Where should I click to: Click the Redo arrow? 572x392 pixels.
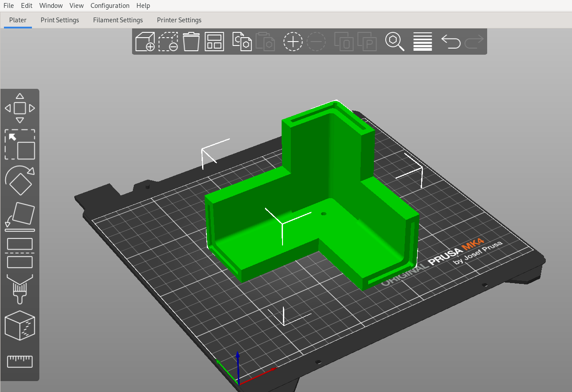tap(474, 42)
